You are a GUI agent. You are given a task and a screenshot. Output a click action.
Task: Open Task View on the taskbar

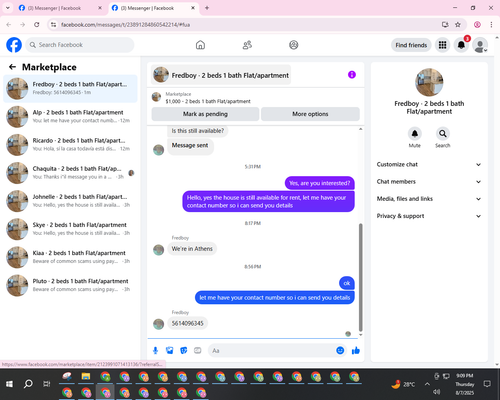tap(47, 384)
